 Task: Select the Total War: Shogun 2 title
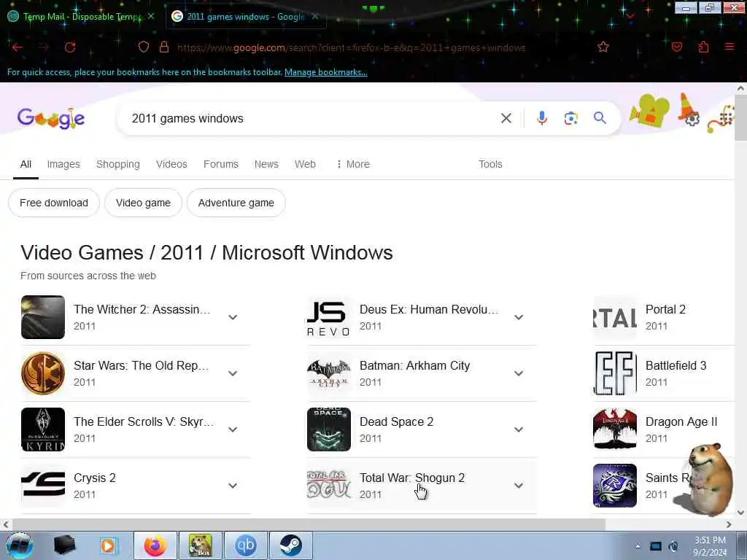411,478
